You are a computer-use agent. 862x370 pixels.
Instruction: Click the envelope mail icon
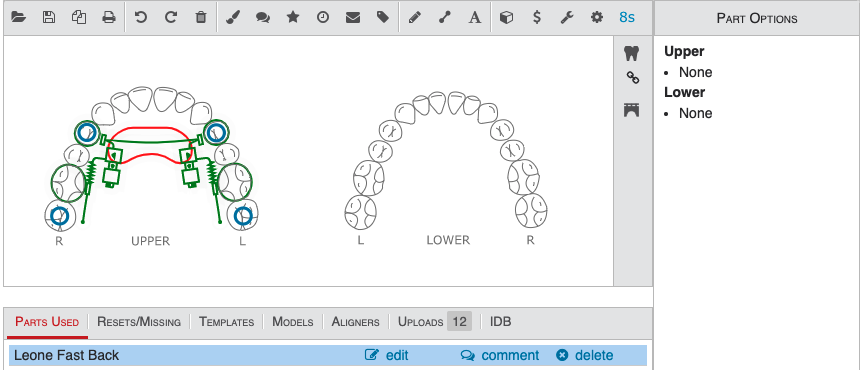click(353, 18)
